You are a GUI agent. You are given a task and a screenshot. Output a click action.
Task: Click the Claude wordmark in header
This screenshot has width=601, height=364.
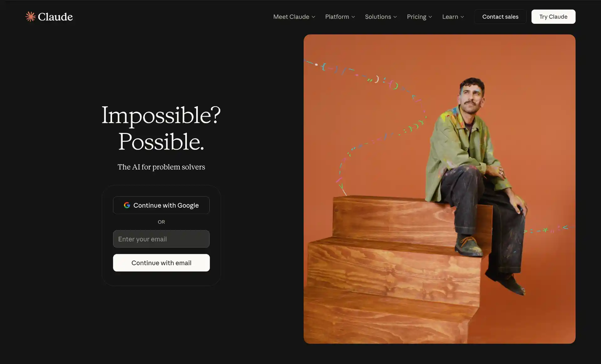coord(55,17)
